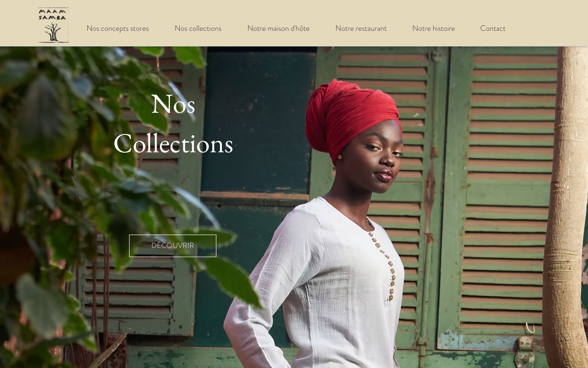588x368 pixels.
Task: Visit the Notre restaurant section
Action: tap(361, 29)
